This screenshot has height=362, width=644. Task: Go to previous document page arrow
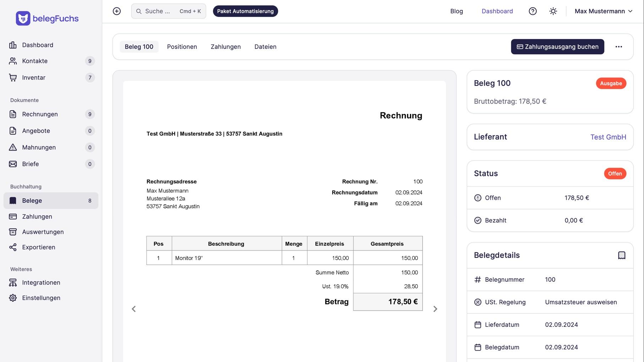tap(133, 309)
